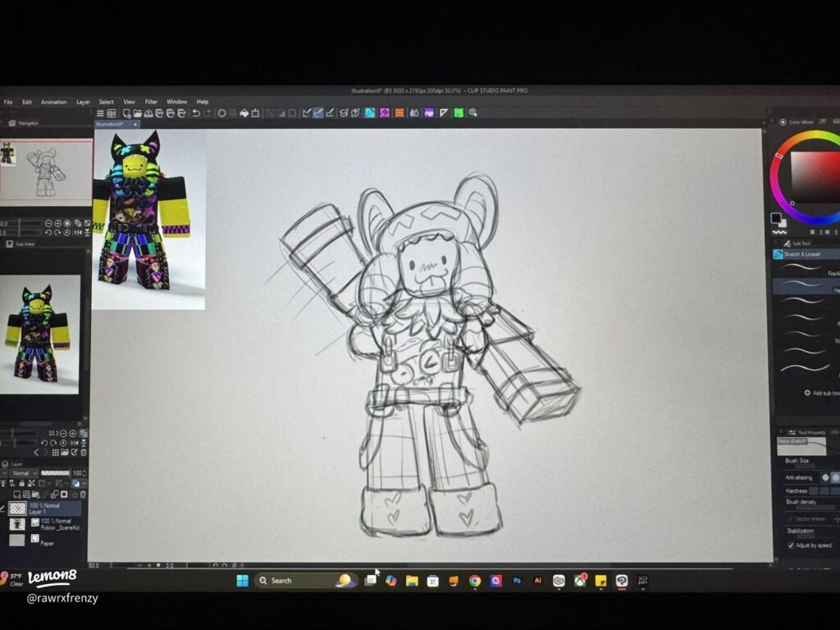Enable the Adjust by speed checkbox
The height and width of the screenshot is (630, 840).
pyautogui.click(x=791, y=546)
